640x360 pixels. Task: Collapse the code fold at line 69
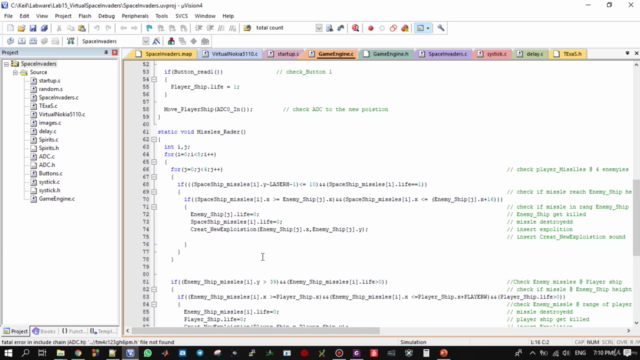pyautogui.click(x=154, y=192)
